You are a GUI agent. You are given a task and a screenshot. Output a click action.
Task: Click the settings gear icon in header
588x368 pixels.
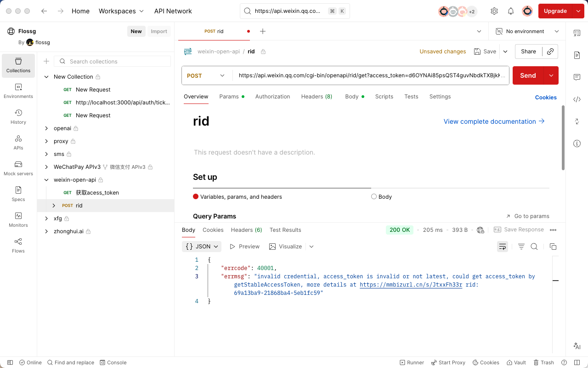(x=494, y=11)
